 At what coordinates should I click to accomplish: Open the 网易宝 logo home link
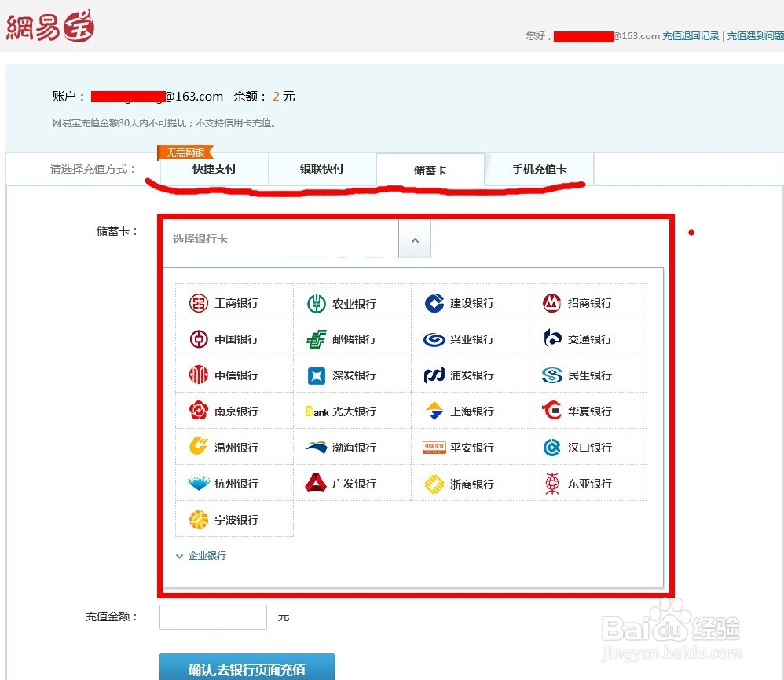pyautogui.click(x=50, y=26)
